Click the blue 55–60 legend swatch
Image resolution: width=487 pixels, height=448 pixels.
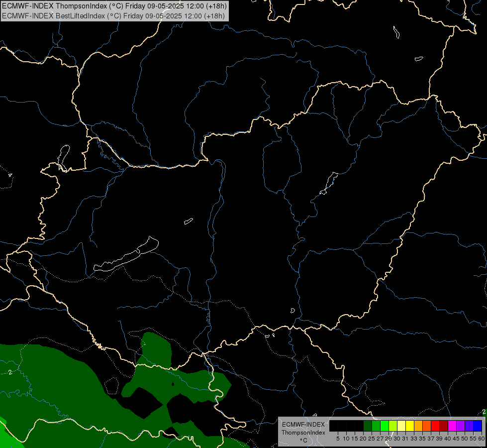pyautogui.click(x=478, y=426)
